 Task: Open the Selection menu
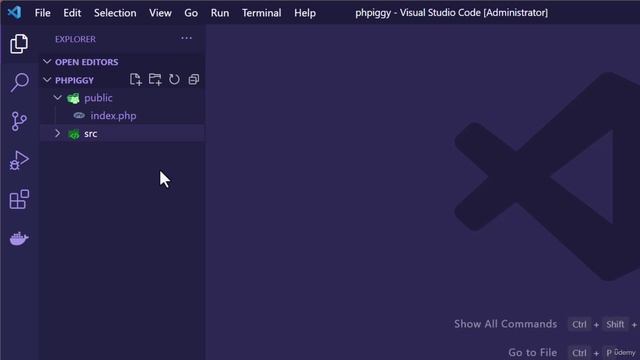[x=115, y=13]
